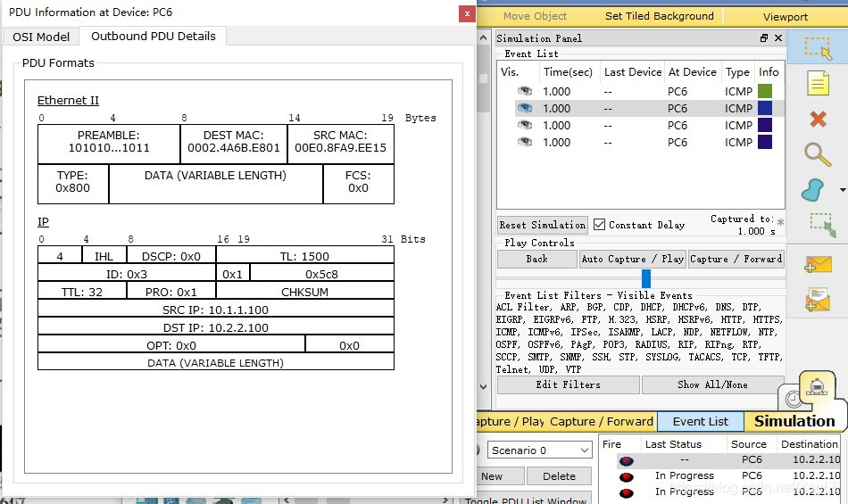Viewport: 848px width, 504px height.
Task: Click the TTL: 32 field
Action: pyautogui.click(x=82, y=292)
